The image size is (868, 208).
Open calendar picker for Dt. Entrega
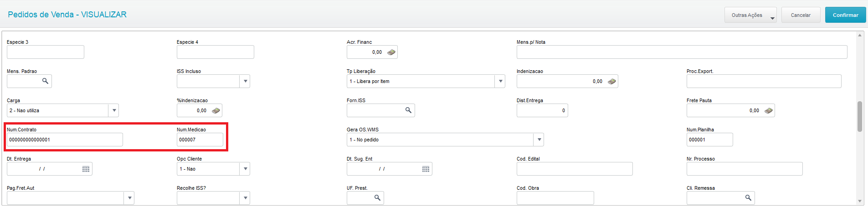(x=86, y=169)
